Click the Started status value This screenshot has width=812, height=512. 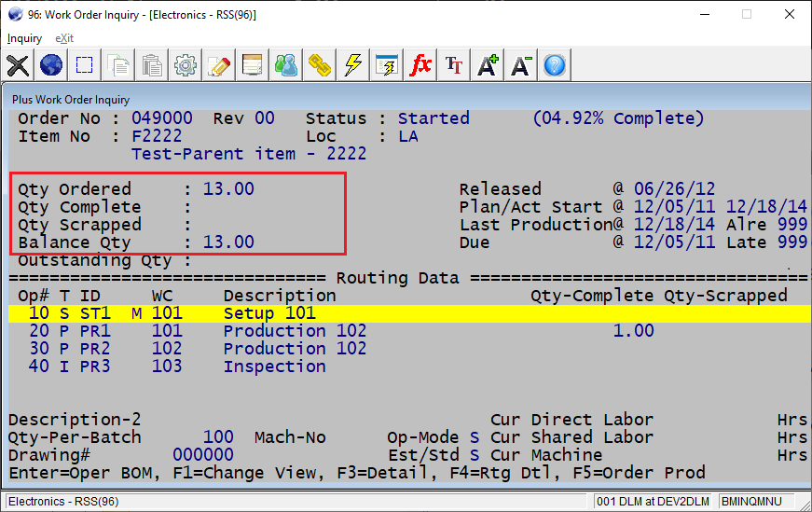434,118
